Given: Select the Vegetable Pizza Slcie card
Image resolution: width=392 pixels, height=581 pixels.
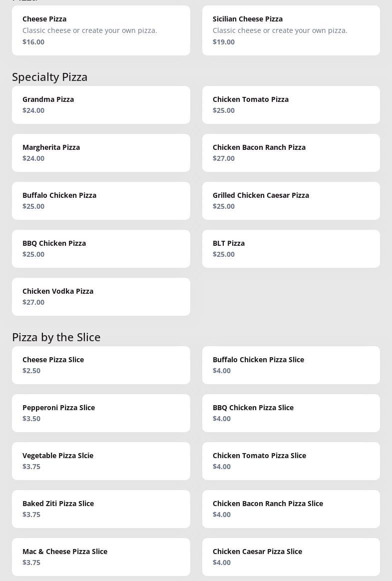Looking at the screenshot, I should pyautogui.click(x=101, y=461).
